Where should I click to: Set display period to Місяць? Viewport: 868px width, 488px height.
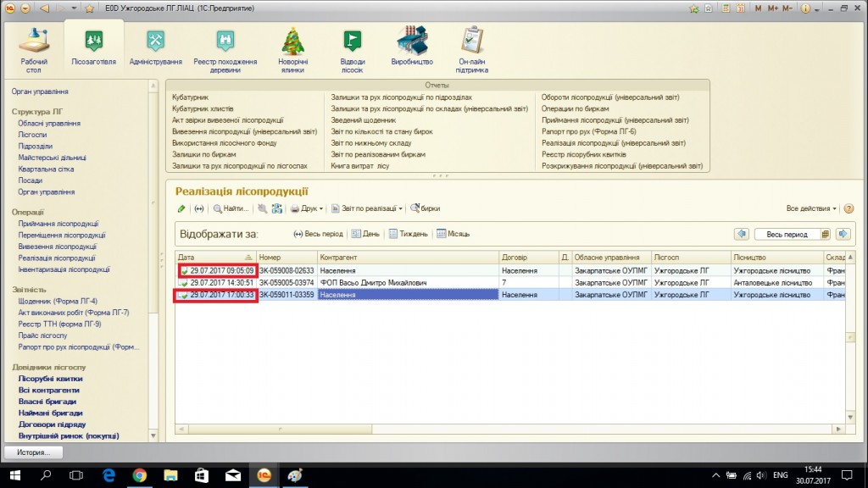click(x=453, y=234)
